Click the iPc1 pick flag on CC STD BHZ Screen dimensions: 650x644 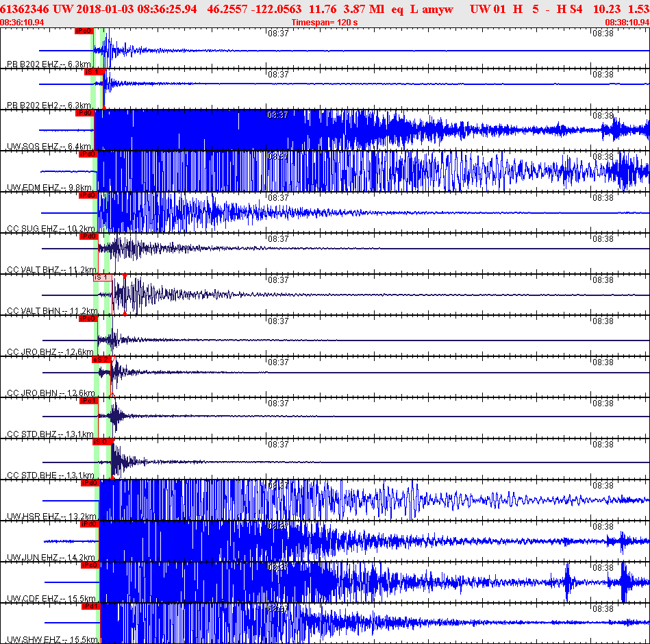click(89, 401)
